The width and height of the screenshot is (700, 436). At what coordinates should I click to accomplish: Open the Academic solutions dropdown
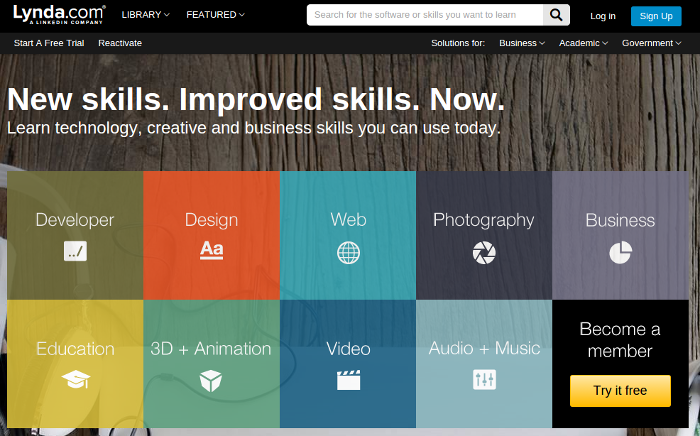click(583, 43)
